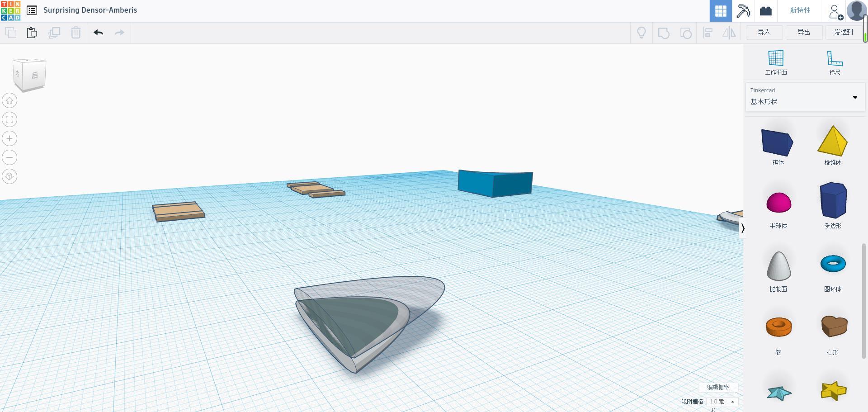
Task: Click the shapes panel scrollbar
Action: 864,301
